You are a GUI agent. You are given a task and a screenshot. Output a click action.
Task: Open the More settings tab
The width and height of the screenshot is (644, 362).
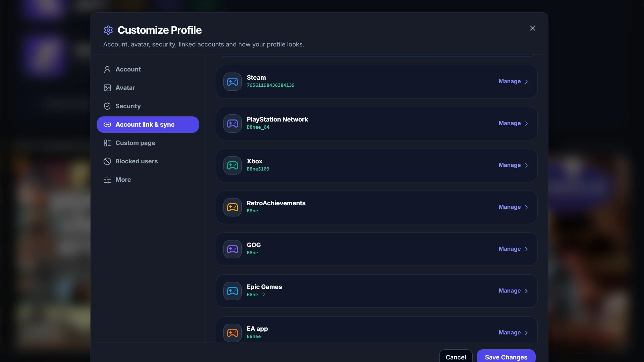pyautogui.click(x=148, y=180)
